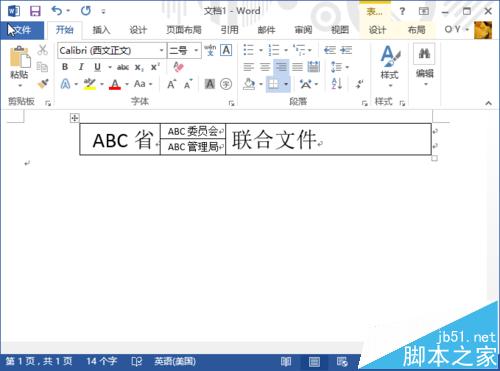The height and width of the screenshot is (371, 500).
Task: Open the Find binoculars editing button
Action: pos(424,54)
